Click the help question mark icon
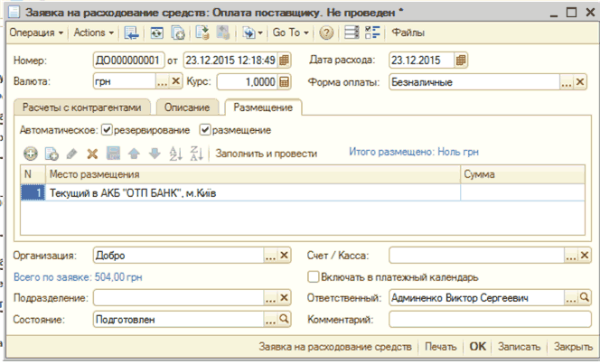Screen dimensions: 600x364 (325, 33)
